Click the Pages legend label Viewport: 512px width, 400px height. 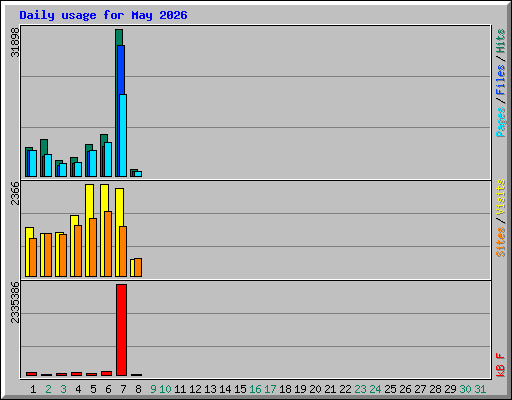pos(500,122)
